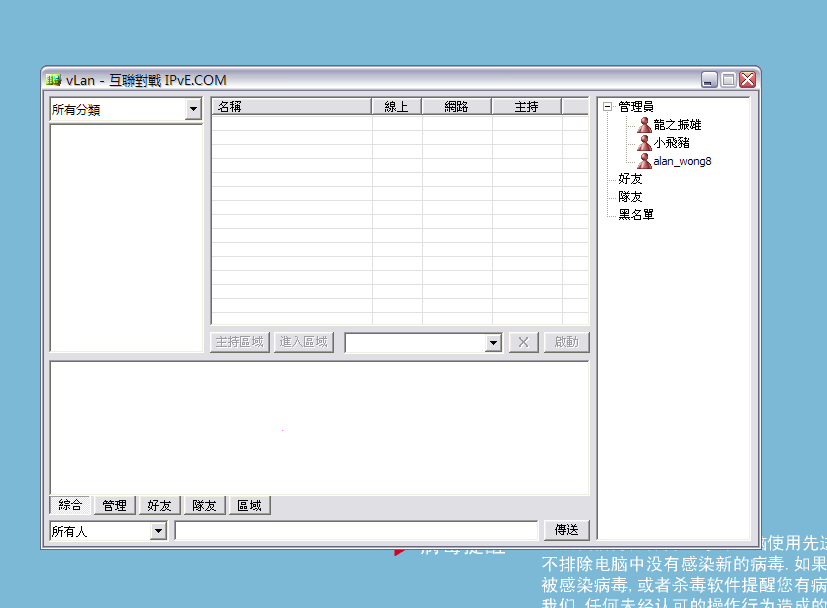This screenshot has width=827, height=608.
Task: Select the 隊友 teammates group
Action: [x=628, y=196]
